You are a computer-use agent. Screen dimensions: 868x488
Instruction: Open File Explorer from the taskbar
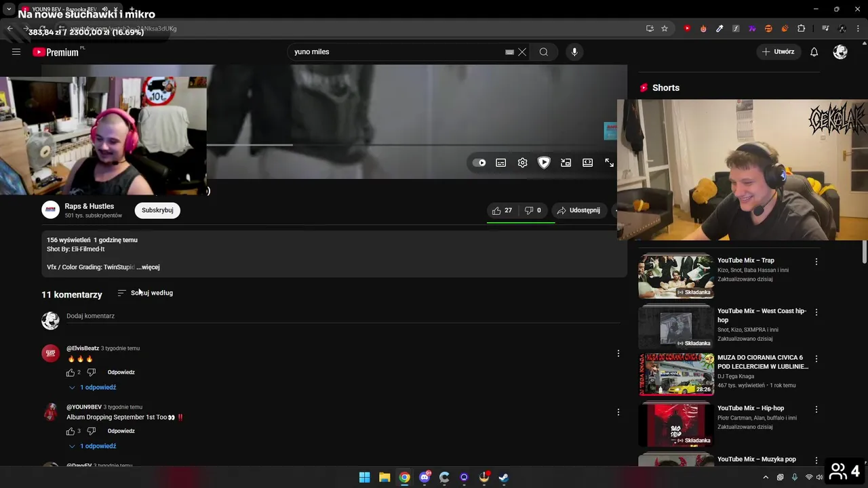384,477
